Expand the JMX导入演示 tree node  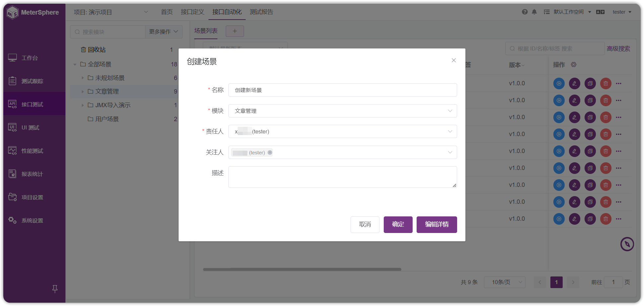83,105
